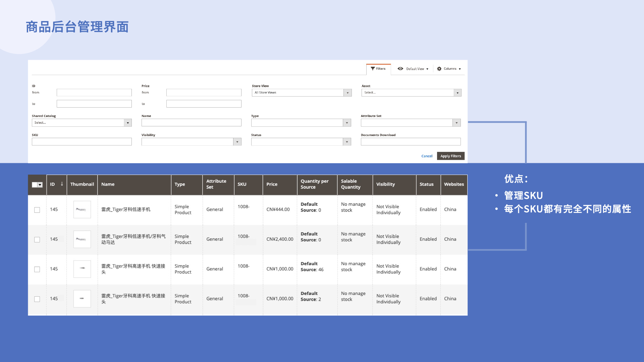Check the row with Default Source 46
Screen dimensions: 644x362
(x=37, y=269)
